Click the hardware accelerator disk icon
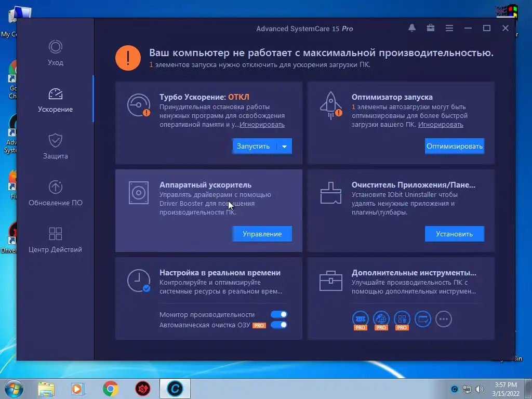This screenshot has height=399, width=532. pos(138,193)
